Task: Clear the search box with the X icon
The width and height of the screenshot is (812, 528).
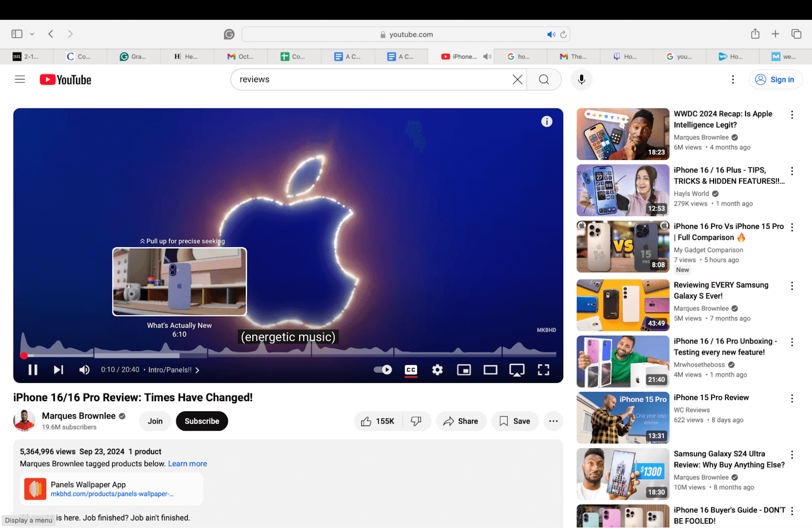Action: click(x=517, y=80)
